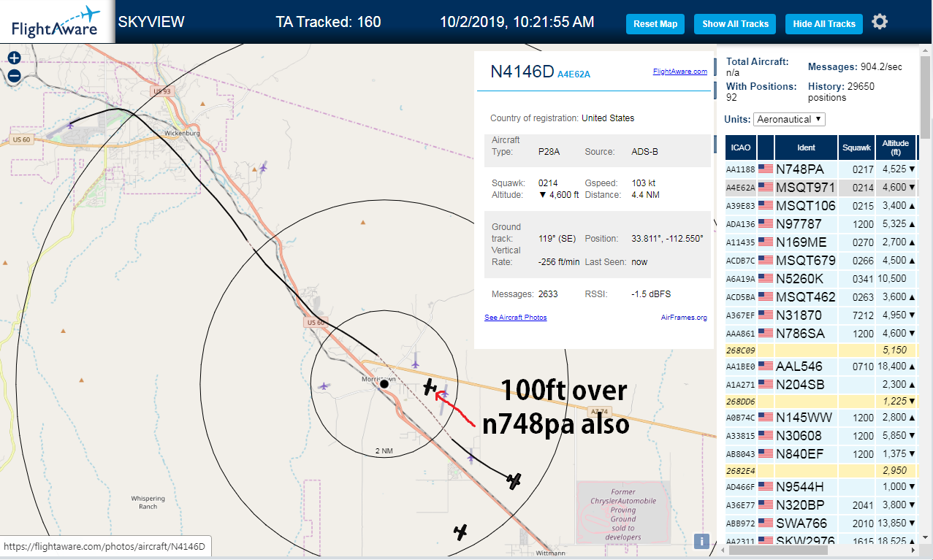Screen dimensions: 933x560
Task: Click US flag in N748PA row
Action: (x=765, y=169)
